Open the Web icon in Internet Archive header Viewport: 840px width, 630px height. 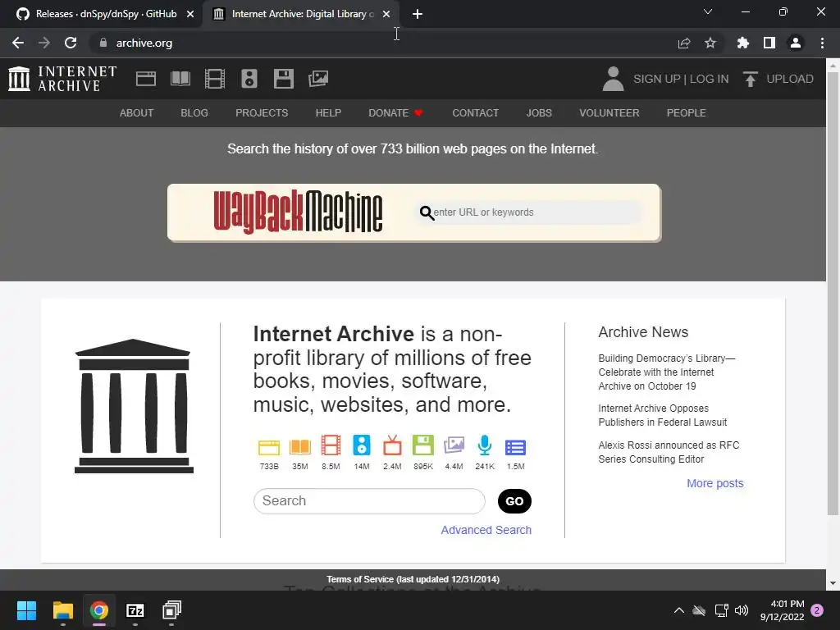[x=146, y=79]
